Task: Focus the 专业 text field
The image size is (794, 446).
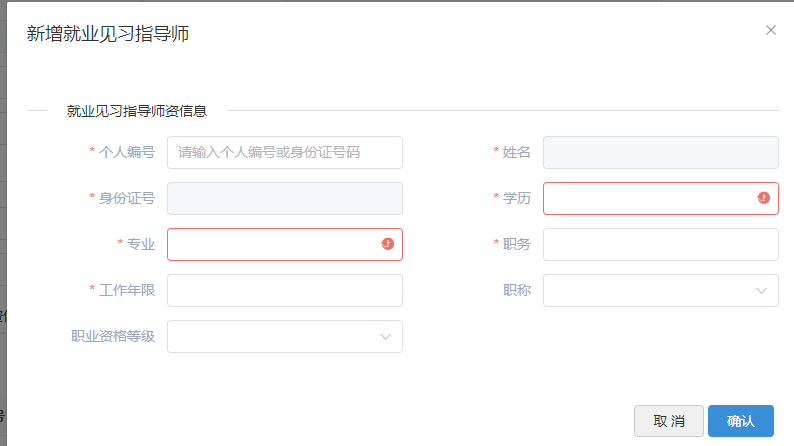Action: [x=272, y=244]
